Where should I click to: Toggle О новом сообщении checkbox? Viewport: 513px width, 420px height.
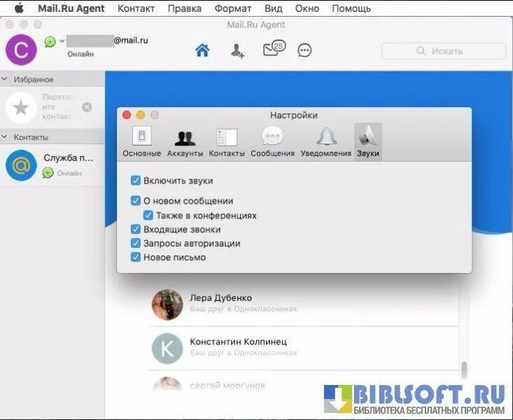click(x=136, y=200)
